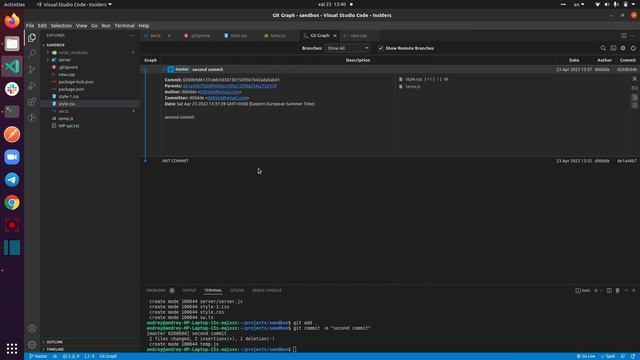This screenshot has width=640, height=360.
Task: Expand the OUTLINE section
Action: (x=55, y=342)
